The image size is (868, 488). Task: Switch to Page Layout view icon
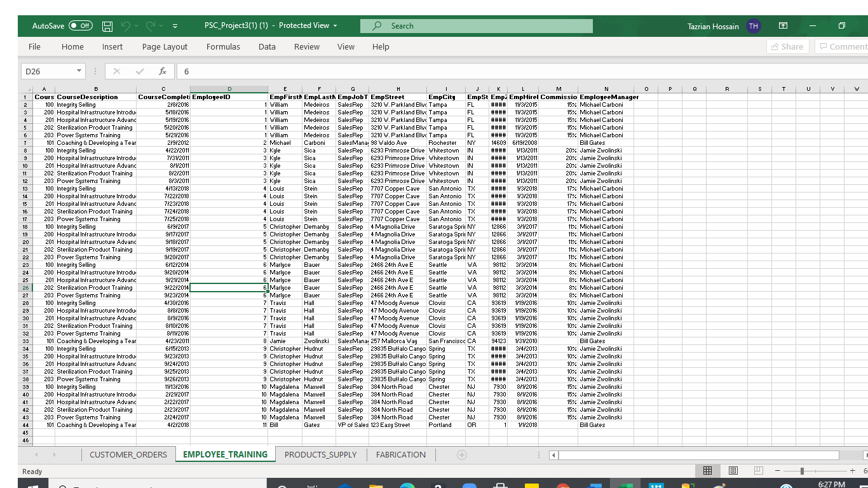733,471
